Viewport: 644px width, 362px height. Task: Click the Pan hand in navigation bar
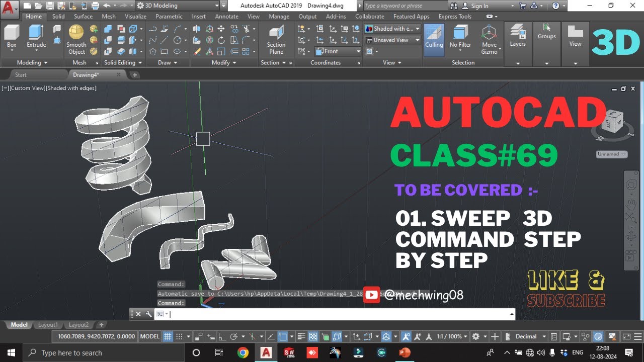630,205
